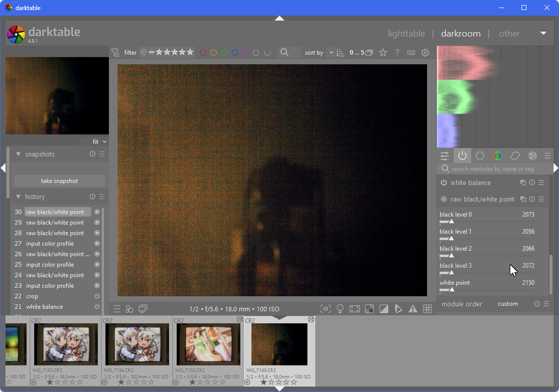Open the color assessment lightbulb icon

[x=340, y=309]
